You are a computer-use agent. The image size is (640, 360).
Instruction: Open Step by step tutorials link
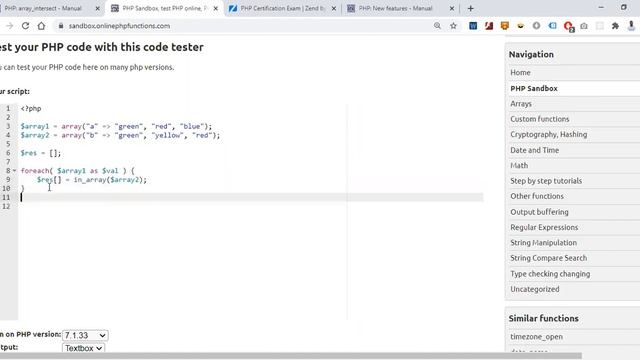546,181
